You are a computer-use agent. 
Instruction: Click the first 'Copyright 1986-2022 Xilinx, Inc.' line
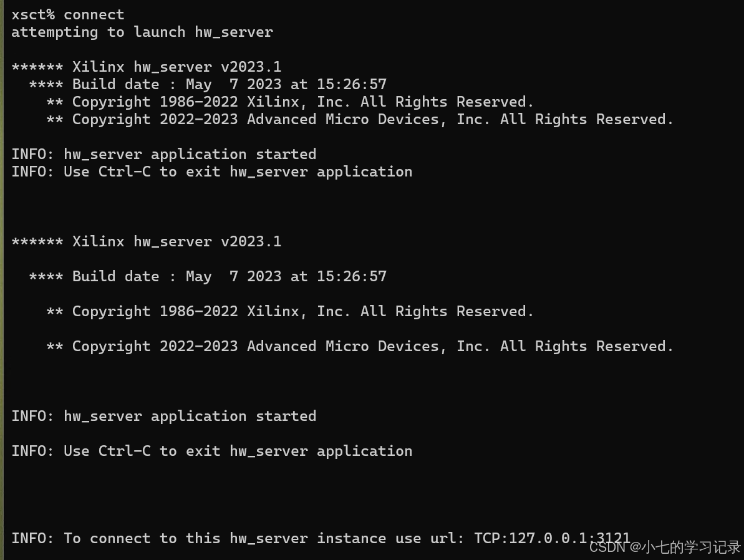coord(291,102)
